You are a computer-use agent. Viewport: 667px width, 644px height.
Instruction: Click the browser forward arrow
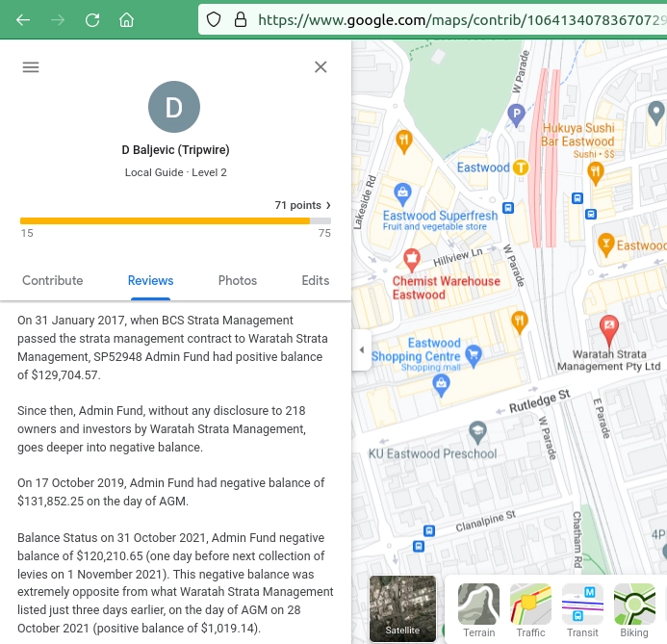click(x=58, y=19)
